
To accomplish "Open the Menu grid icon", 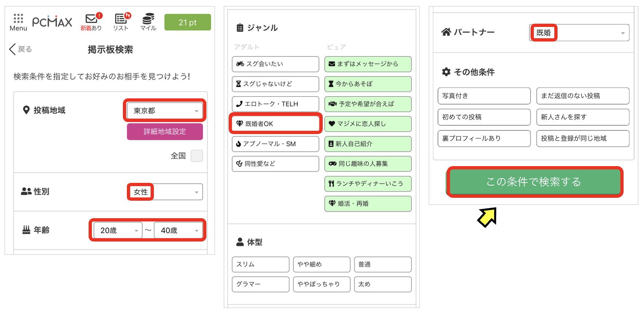I will pos(18,22).
